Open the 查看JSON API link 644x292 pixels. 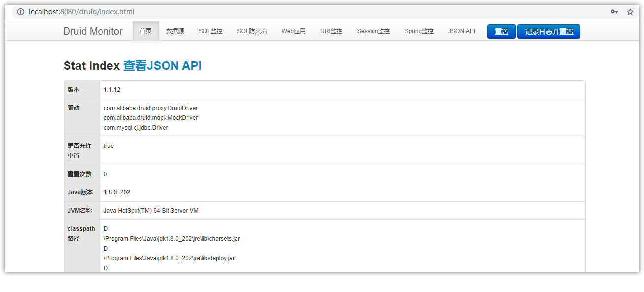[x=162, y=66]
